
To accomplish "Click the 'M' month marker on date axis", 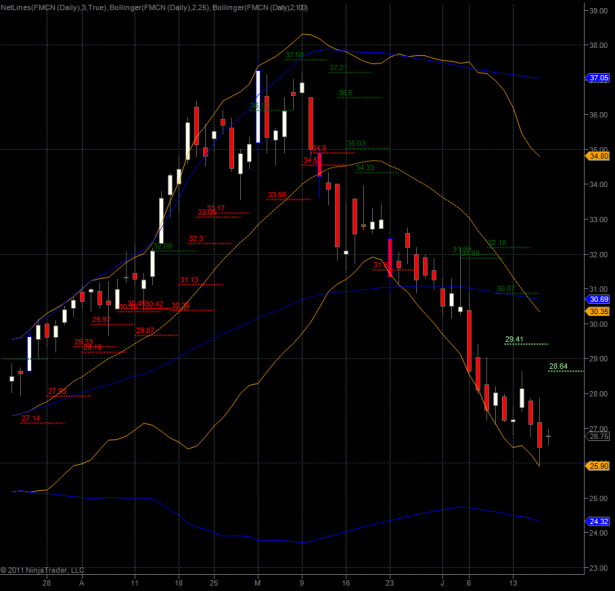I will (258, 580).
